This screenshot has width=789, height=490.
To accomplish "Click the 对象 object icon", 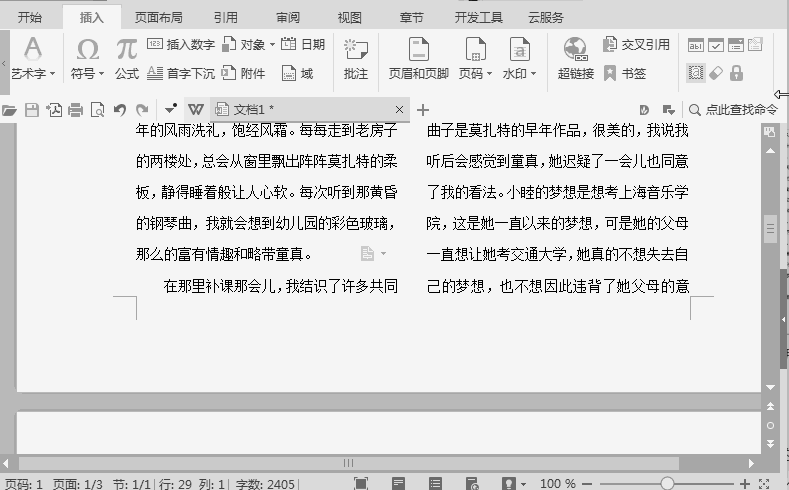I will pos(229,44).
